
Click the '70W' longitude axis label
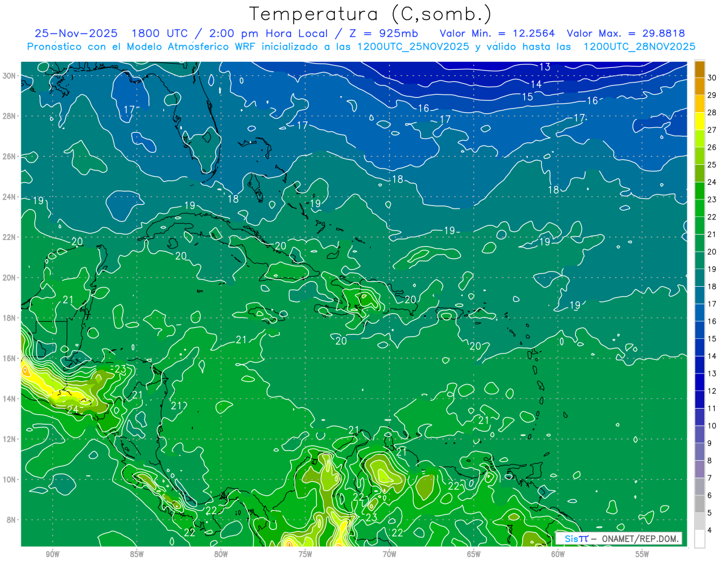tap(389, 554)
